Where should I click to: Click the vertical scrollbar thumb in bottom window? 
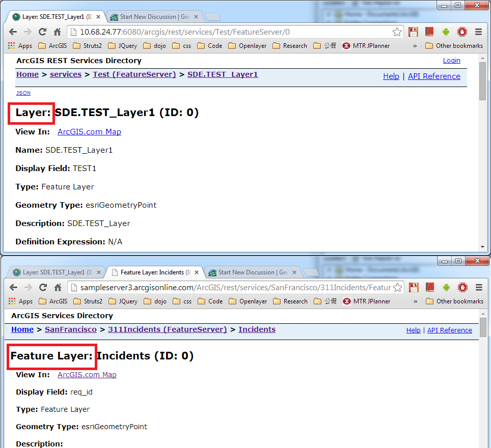click(x=483, y=328)
